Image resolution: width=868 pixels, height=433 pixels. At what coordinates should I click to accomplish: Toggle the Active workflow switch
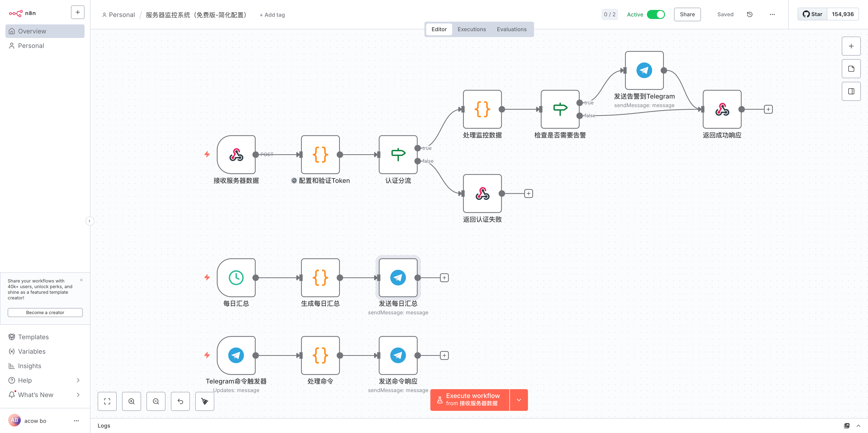pos(655,14)
